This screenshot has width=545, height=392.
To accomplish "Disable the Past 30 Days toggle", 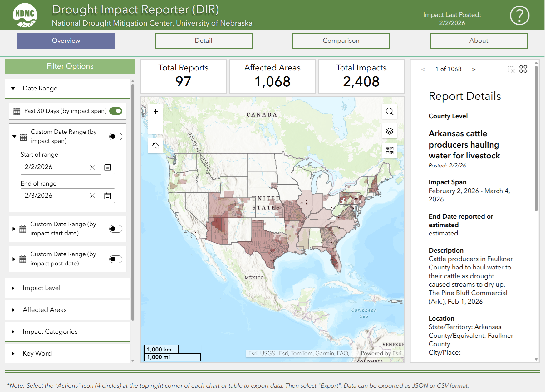I will [x=116, y=111].
